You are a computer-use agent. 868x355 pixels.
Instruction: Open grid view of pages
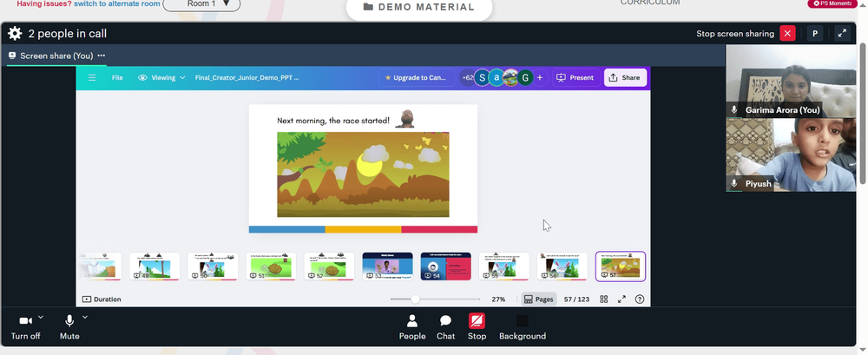[604, 299]
